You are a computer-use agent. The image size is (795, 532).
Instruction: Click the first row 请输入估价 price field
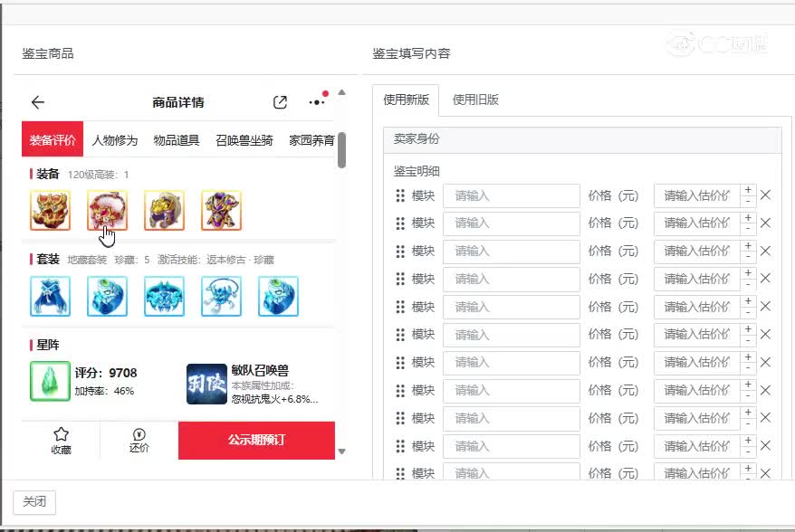(x=697, y=195)
